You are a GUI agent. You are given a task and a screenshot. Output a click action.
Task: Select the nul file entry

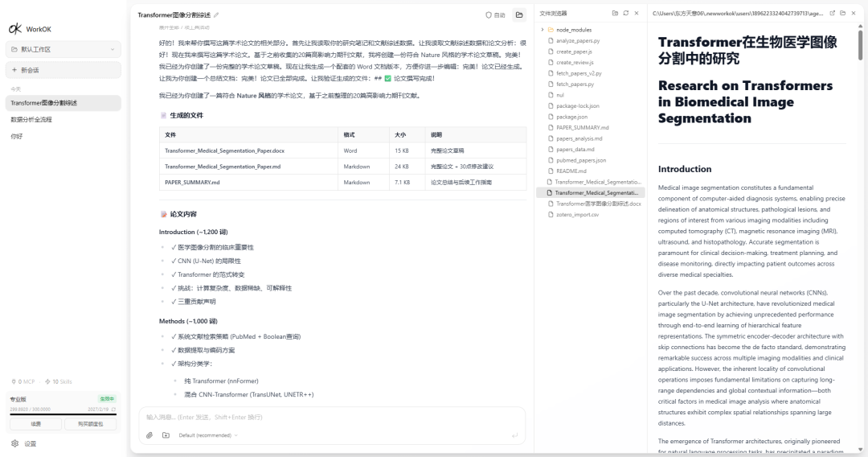(591, 95)
